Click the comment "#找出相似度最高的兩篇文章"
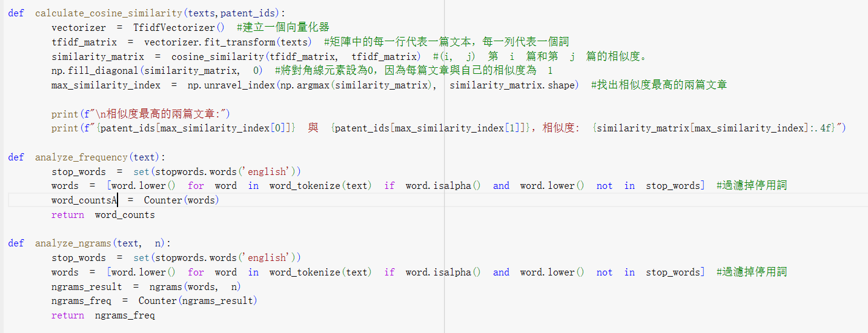This screenshot has width=868, height=333. pyautogui.click(x=658, y=85)
